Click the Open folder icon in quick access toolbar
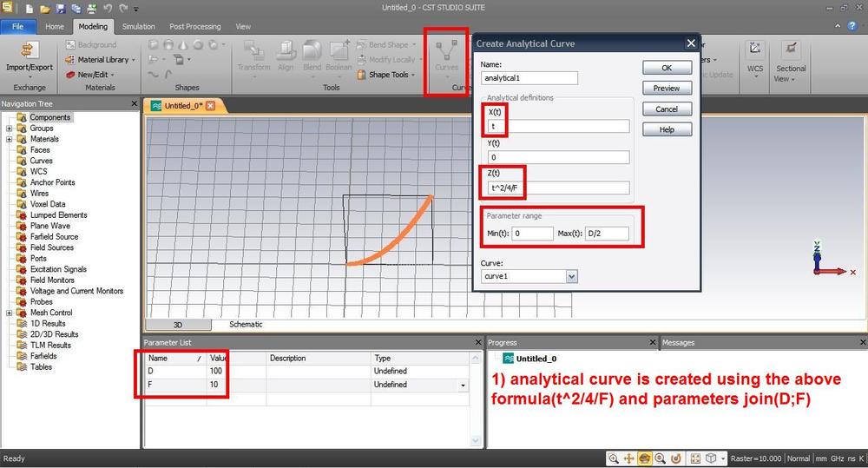868x468 pixels. point(45,9)
